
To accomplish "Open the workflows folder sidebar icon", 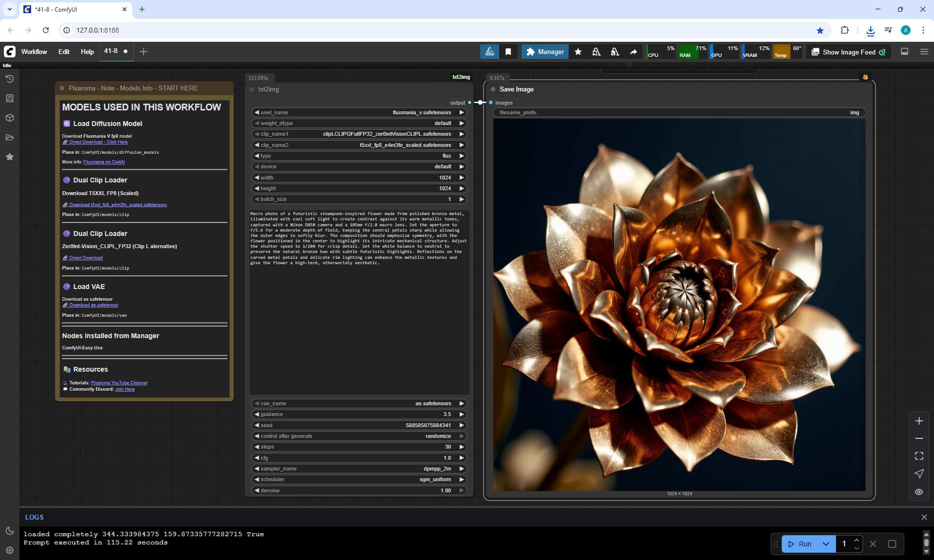I will [x=10, y=137].
